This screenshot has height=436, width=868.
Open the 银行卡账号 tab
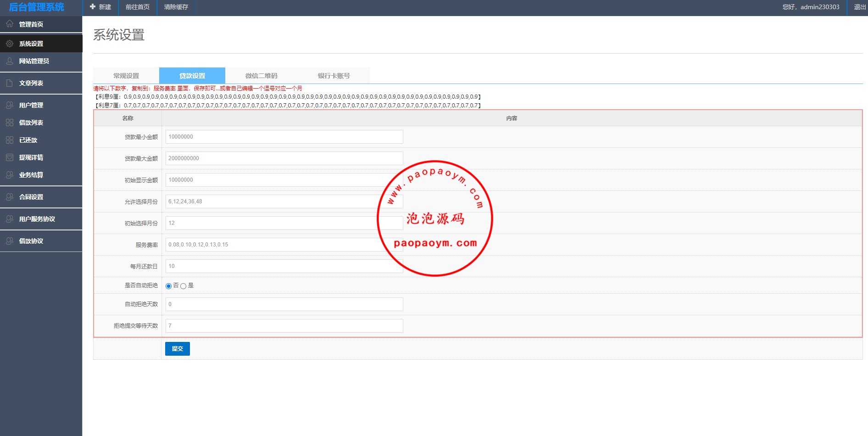click(x=334, y=76)
